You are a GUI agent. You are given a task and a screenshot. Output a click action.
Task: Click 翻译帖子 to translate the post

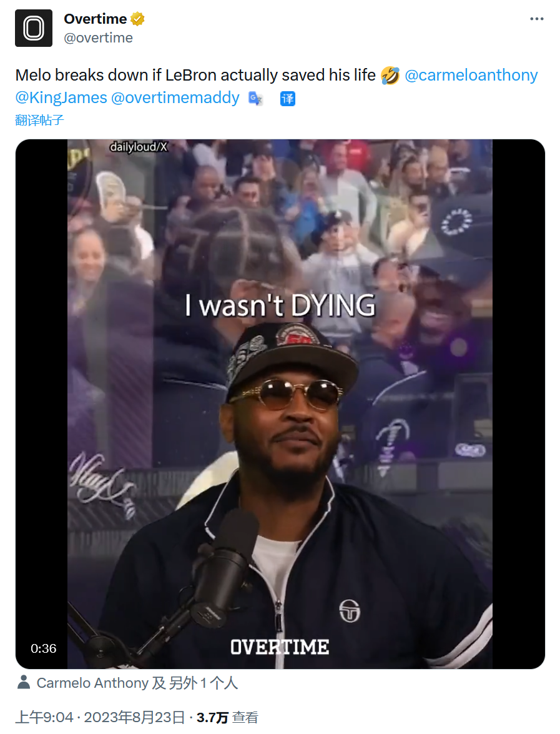[39, 120]
